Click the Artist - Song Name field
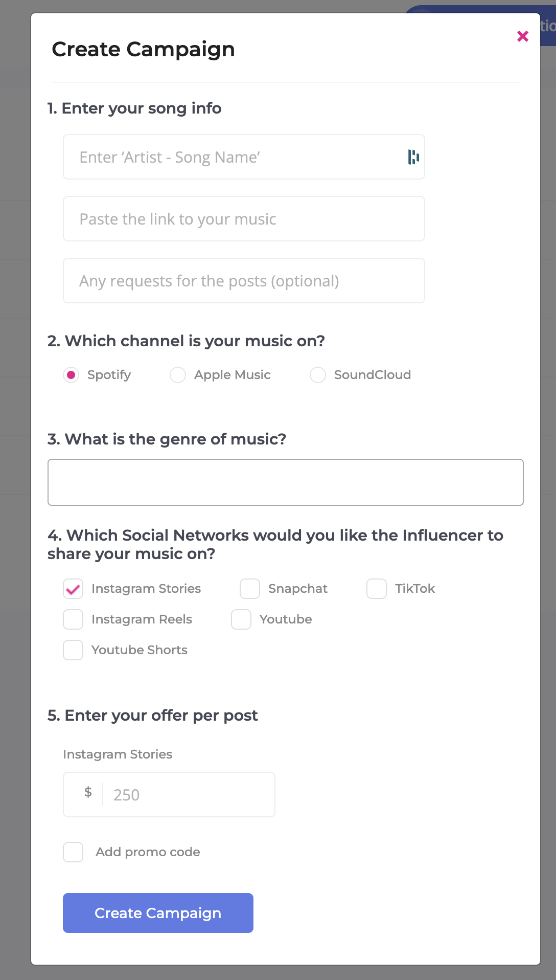This screenshot has width=556, height=980. pos(235,157)
